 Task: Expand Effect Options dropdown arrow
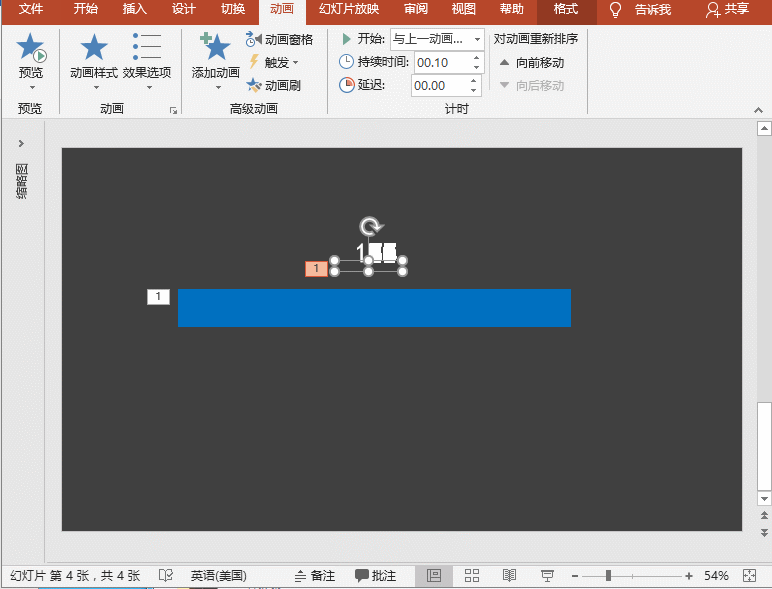click(150, 88)
